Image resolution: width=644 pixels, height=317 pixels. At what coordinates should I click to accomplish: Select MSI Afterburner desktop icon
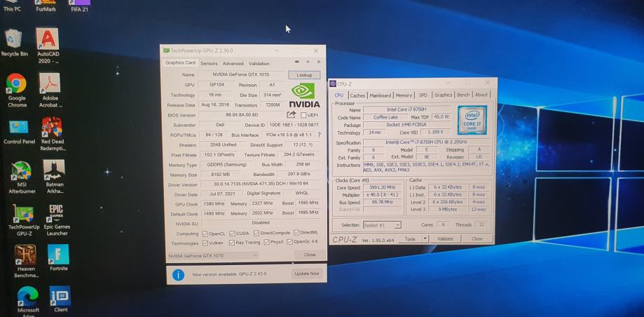click(x=22, y=177)
